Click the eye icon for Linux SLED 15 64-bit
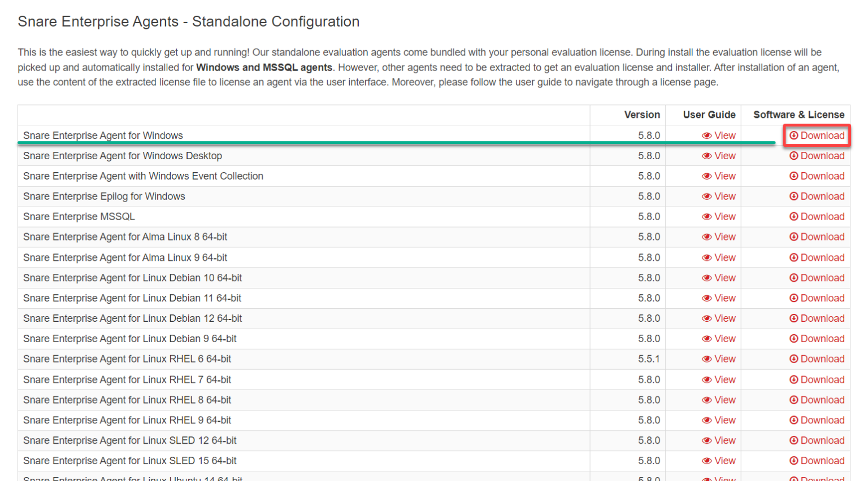Screen dimensions: 868x481 click(x=706, y=461)
